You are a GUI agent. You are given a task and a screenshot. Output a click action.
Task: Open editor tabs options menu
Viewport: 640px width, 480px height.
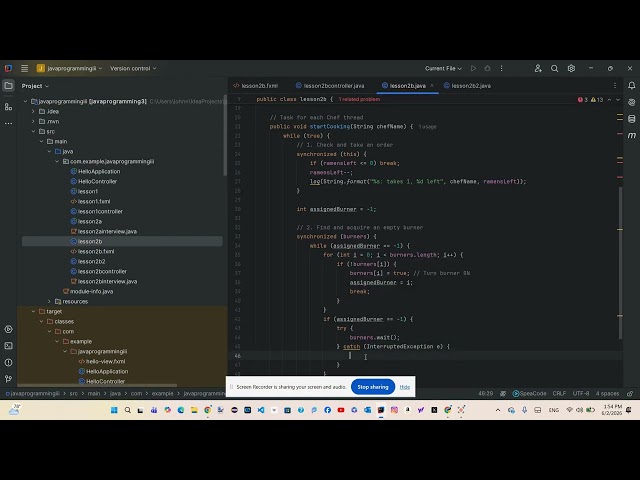pyautogui.click(x=615, y=86)
